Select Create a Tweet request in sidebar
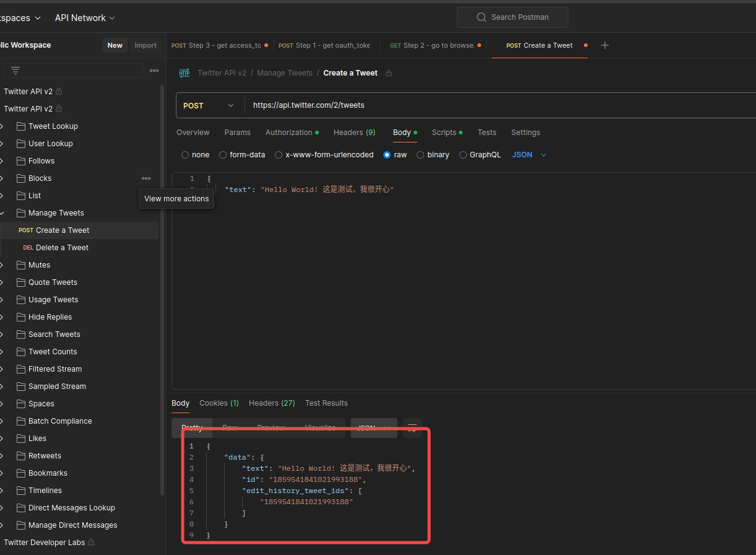Image resolution: width=756 pixels, height=555 pixels. click(x=79, y=230)
